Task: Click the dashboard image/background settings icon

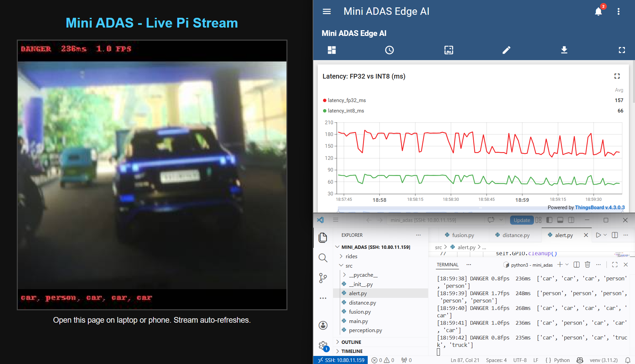Action: tap(449, 50)
